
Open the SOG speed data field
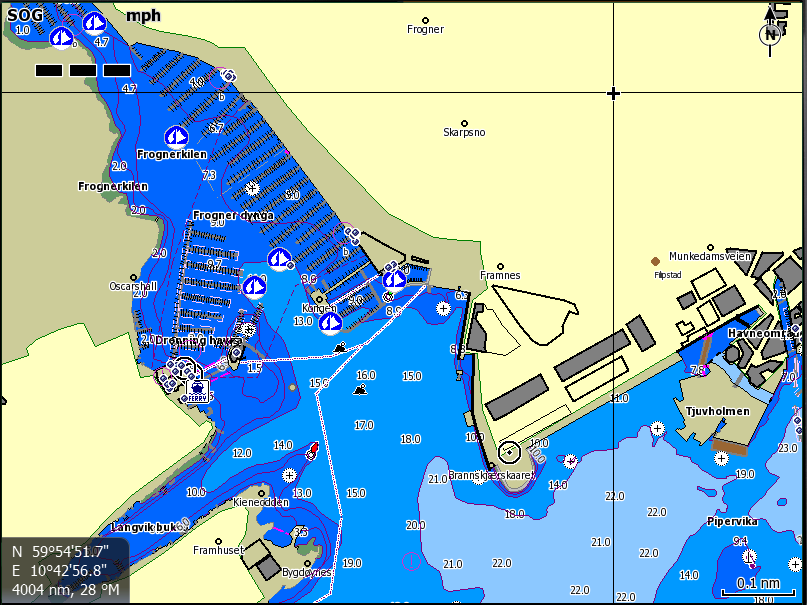click(25, 17)
